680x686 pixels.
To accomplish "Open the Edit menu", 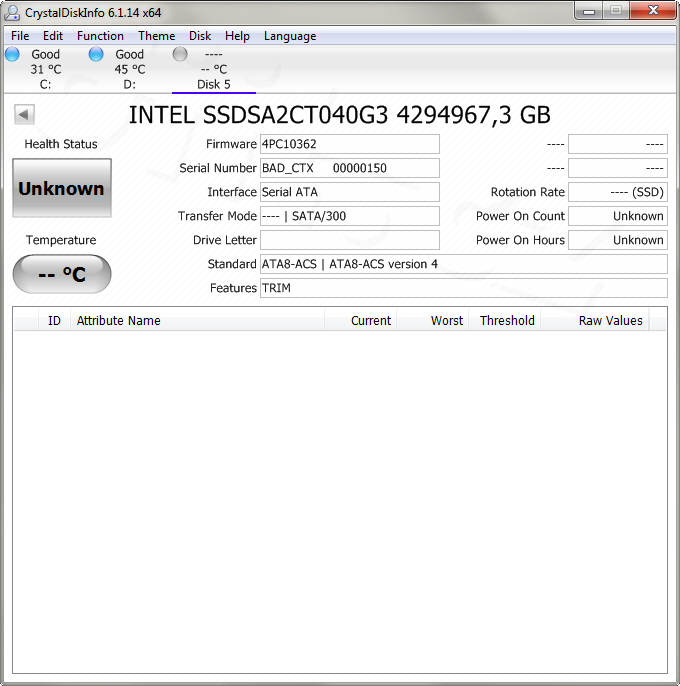I will point(53,36).
